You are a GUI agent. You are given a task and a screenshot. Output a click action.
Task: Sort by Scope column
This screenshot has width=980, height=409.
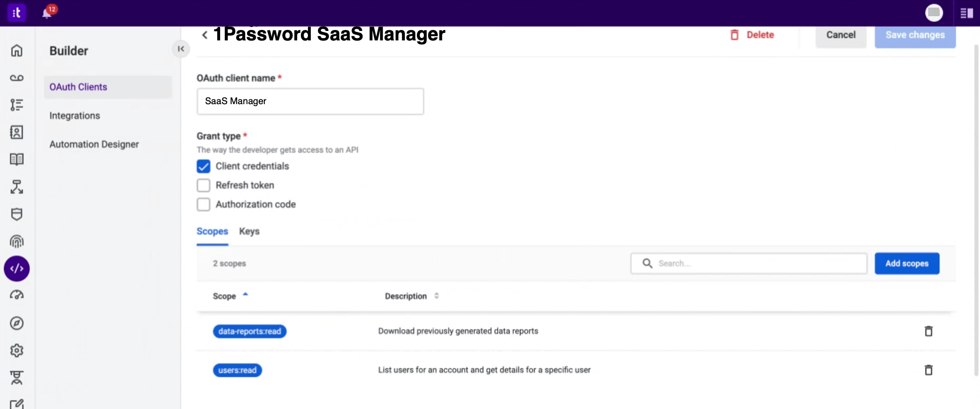pos(231,296)
